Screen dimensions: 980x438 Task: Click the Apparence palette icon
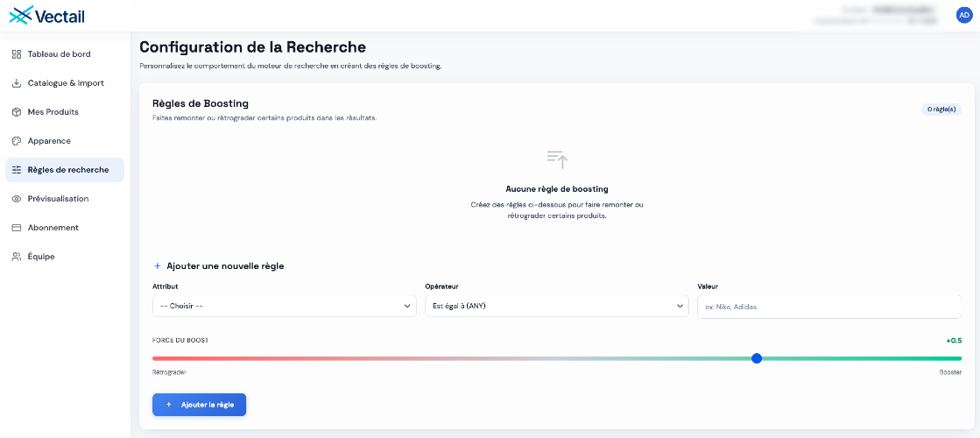click(17, 141)
